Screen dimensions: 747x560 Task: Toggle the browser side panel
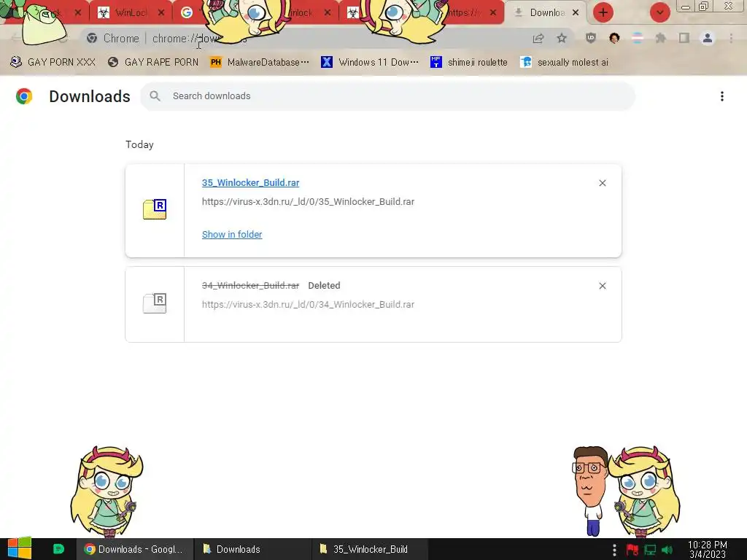pyautogui.click(x=684, y=38)
